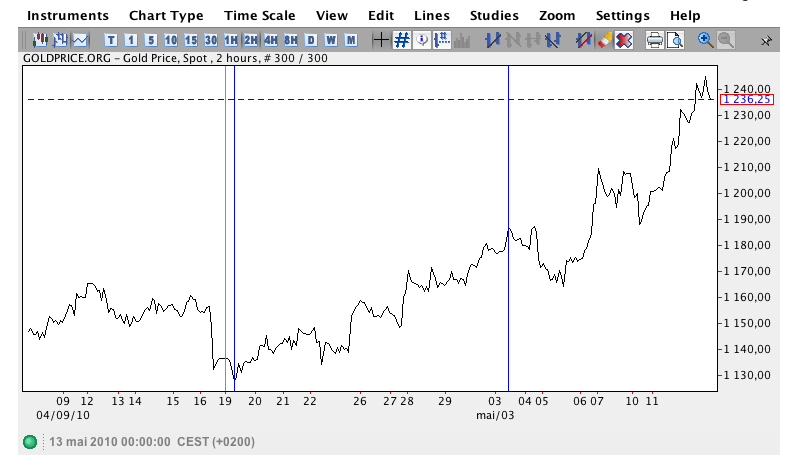Image resolution: width=785 pixels, height=459 pixels.
Task: Toggle the crosshair cursor tool
Action: coord(380,40)
